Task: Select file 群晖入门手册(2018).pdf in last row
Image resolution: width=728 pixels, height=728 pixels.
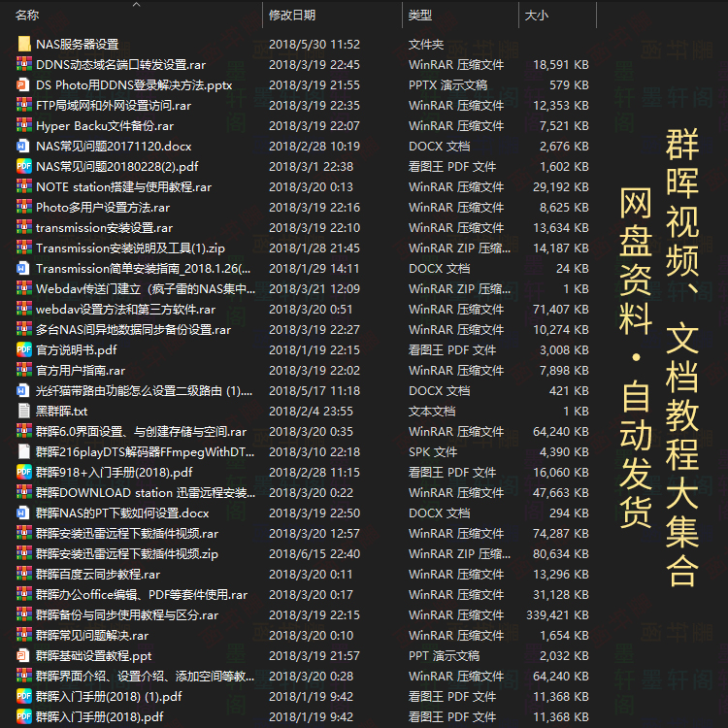Action: (x=100, y=717)
